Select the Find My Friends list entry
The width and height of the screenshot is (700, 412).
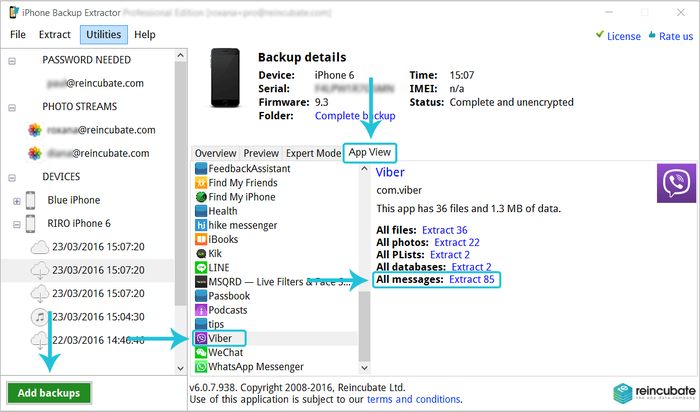pyautogui.click(x=243, y=183)
